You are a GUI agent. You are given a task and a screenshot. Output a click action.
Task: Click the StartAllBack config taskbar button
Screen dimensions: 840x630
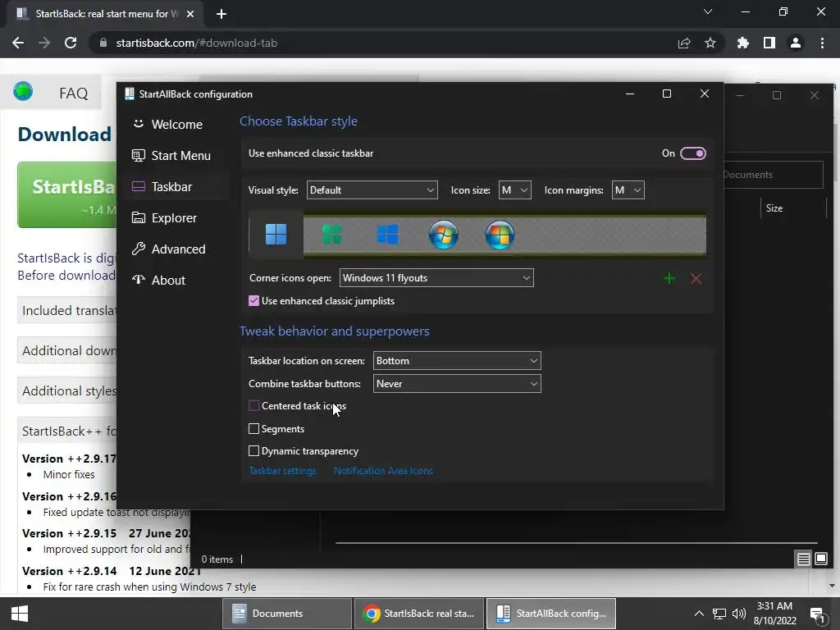coord(550,614)
